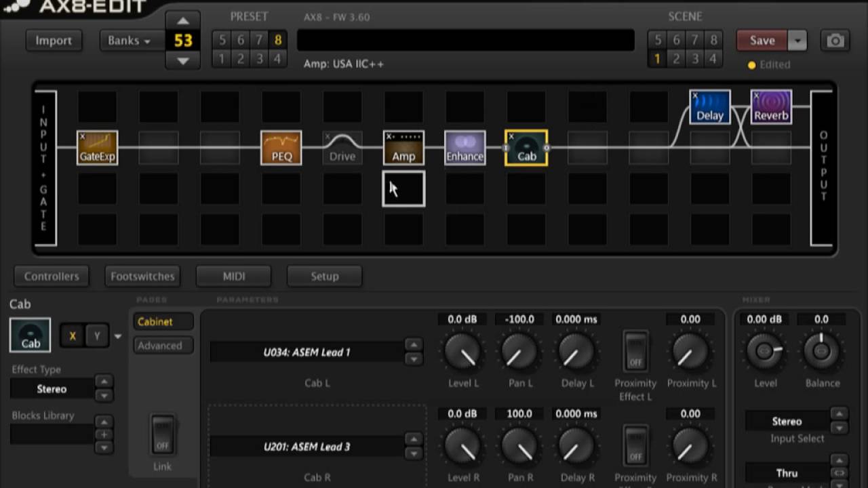This screenshot has width=868, height=488.
Task: Click the mixer Level knob
Action: [765, 350]
